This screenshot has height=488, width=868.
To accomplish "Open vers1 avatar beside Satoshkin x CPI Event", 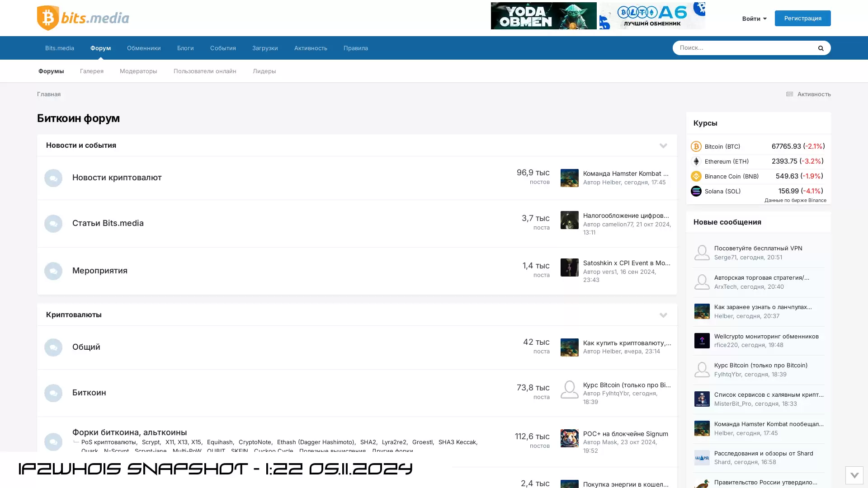I will pos(569,267).
